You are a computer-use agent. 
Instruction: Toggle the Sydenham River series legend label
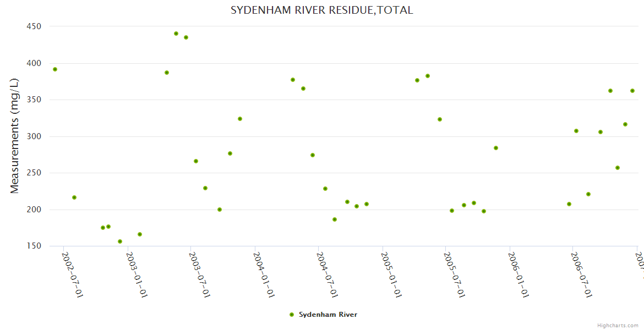tap(328, 315)
